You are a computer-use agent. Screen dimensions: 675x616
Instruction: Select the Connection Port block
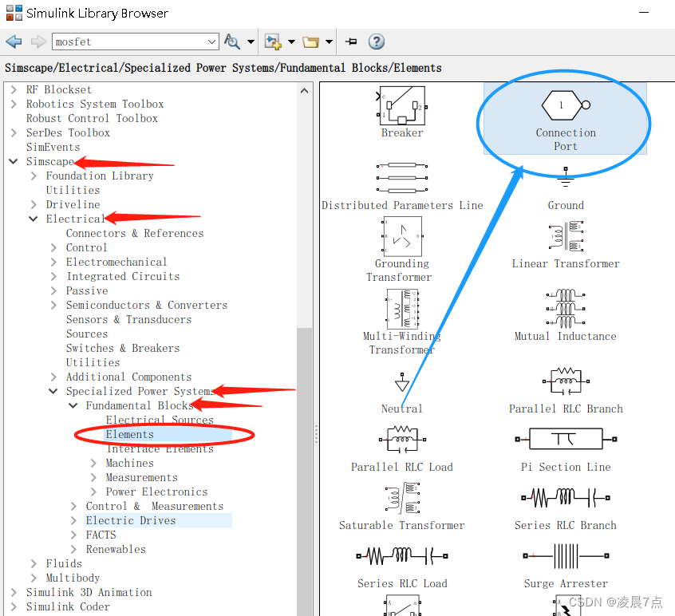pyautogui.click(x=565, y=118)
